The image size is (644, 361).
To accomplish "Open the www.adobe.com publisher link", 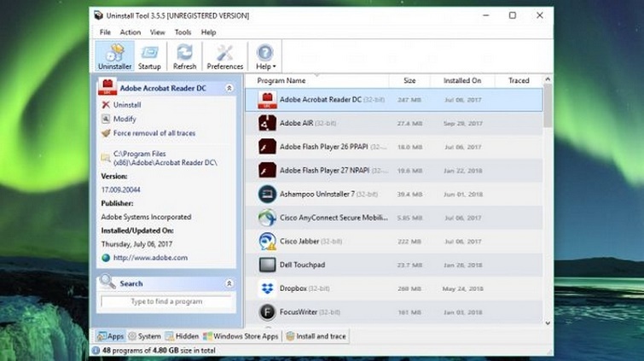I will pyautogui.click(x=150, y=257).
